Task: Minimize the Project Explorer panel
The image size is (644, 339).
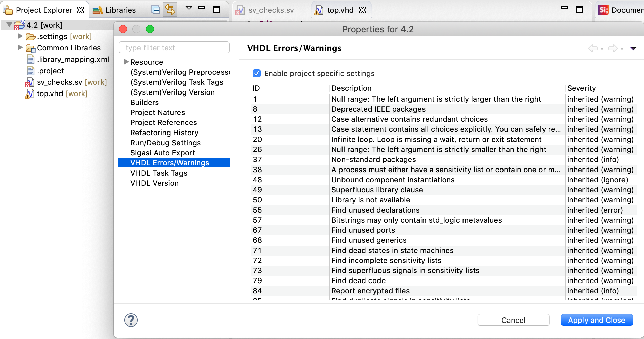Action: click(x=202, y=7)
